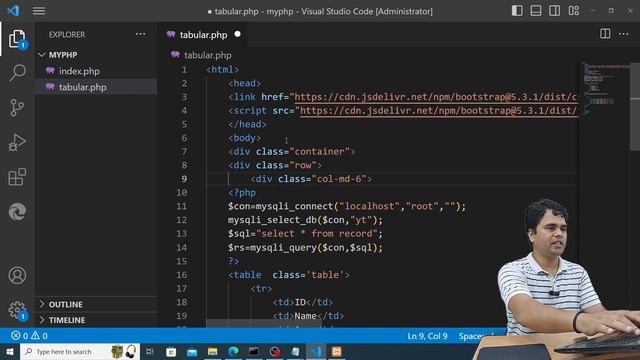Click "container" text on line 7
640x360 pixels.
(319, 151)
